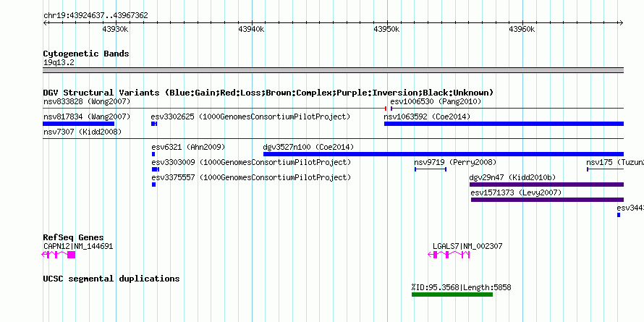644x322 pixels.
Task: Select the dgv29n47 (Kidd2010b) label
Action: tap(512, 177)
